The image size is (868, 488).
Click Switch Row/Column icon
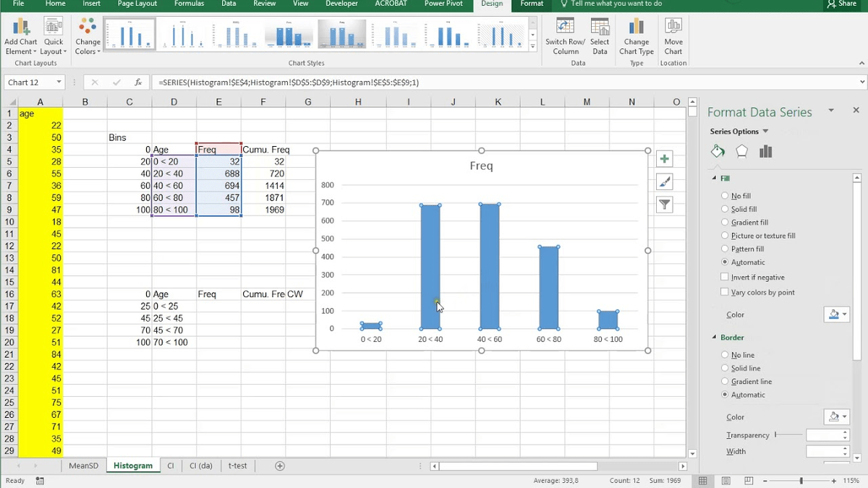565,27
